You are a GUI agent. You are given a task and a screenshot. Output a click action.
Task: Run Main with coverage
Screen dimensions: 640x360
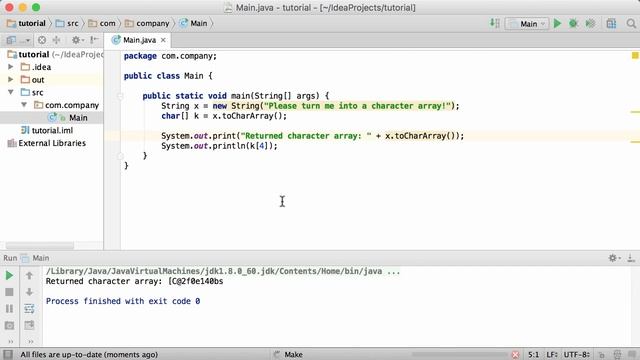click(x=590, y=24)
